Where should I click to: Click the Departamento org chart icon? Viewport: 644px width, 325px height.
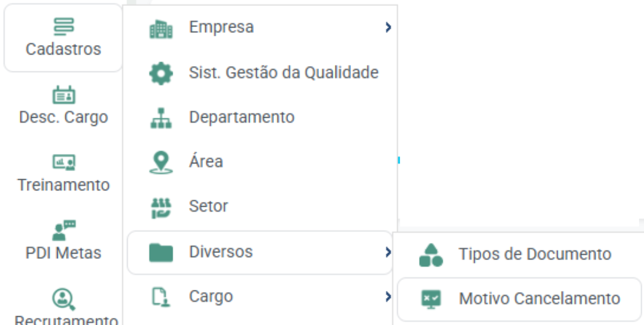161,118
